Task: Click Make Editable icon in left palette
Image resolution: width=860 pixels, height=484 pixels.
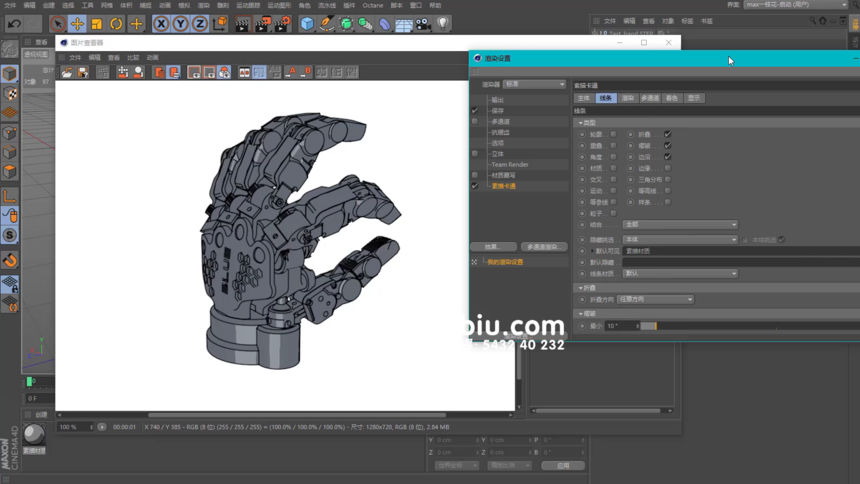Action: 9,49
